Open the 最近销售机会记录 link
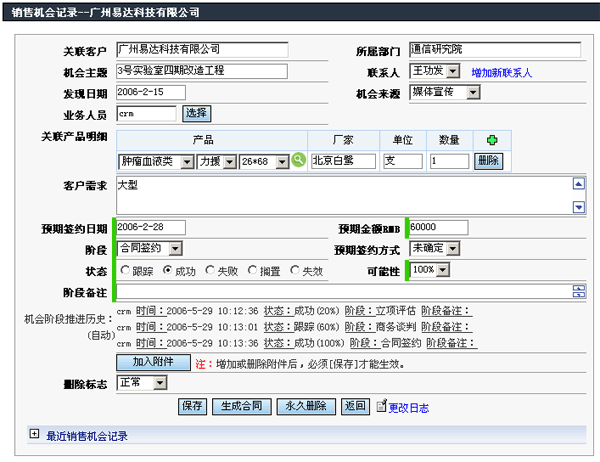 click(87, 436)
